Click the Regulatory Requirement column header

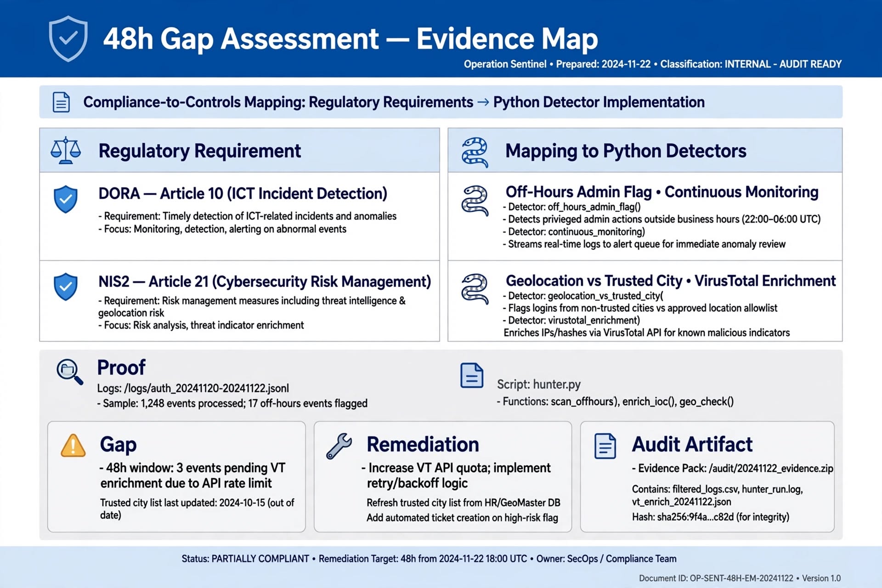pos(200,151)
